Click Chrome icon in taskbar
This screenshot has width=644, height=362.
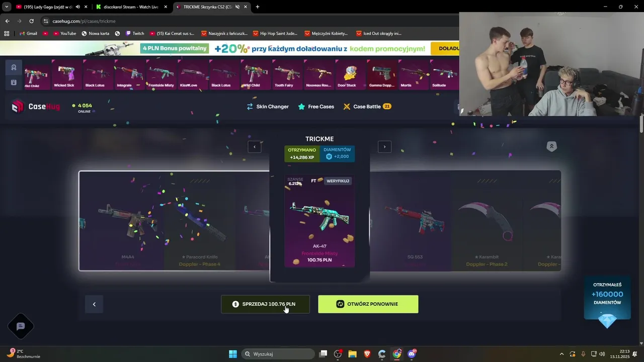coord(397,354)
